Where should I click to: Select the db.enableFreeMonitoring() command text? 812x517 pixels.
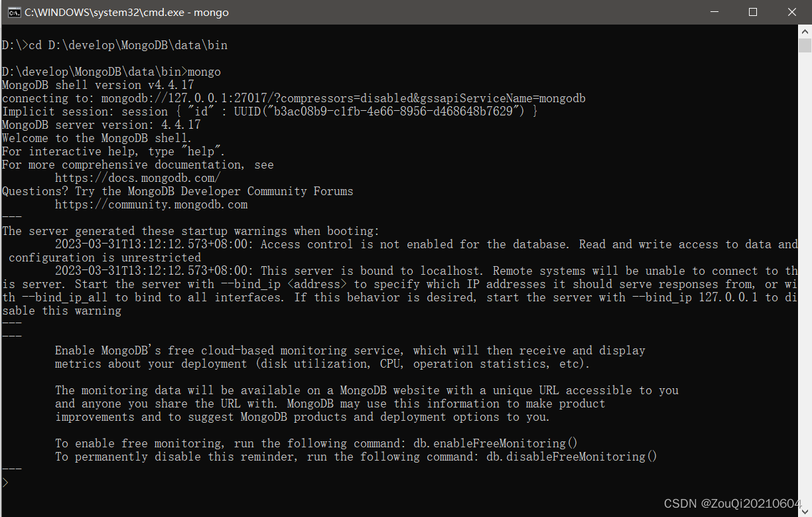tap(495, 443)
